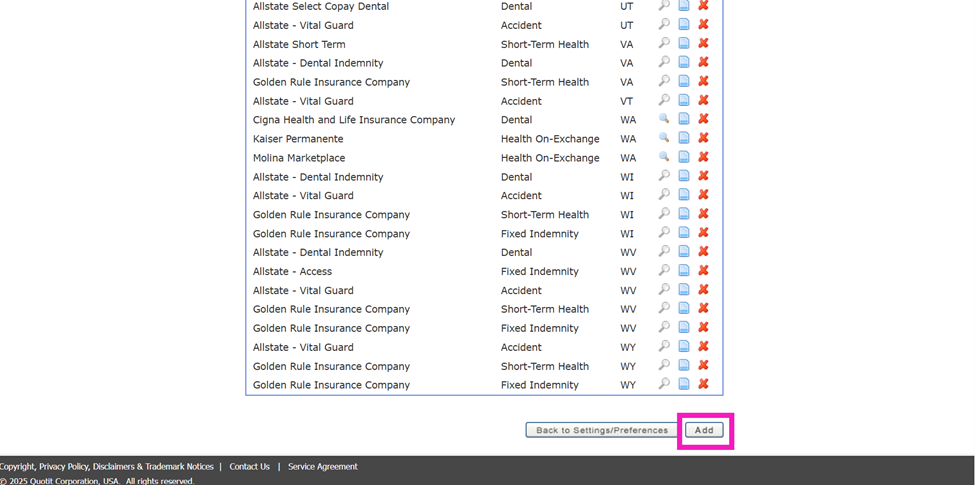Screen dimensions: 975x485
Task: Click Health On-Exchange in Kaiser Permanente row
Action: coord(550,139)
